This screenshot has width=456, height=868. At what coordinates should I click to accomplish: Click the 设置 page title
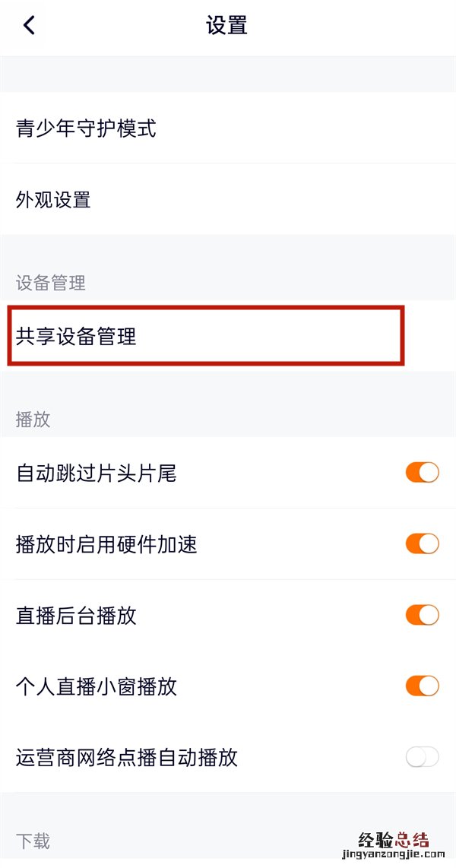point(226,25)
